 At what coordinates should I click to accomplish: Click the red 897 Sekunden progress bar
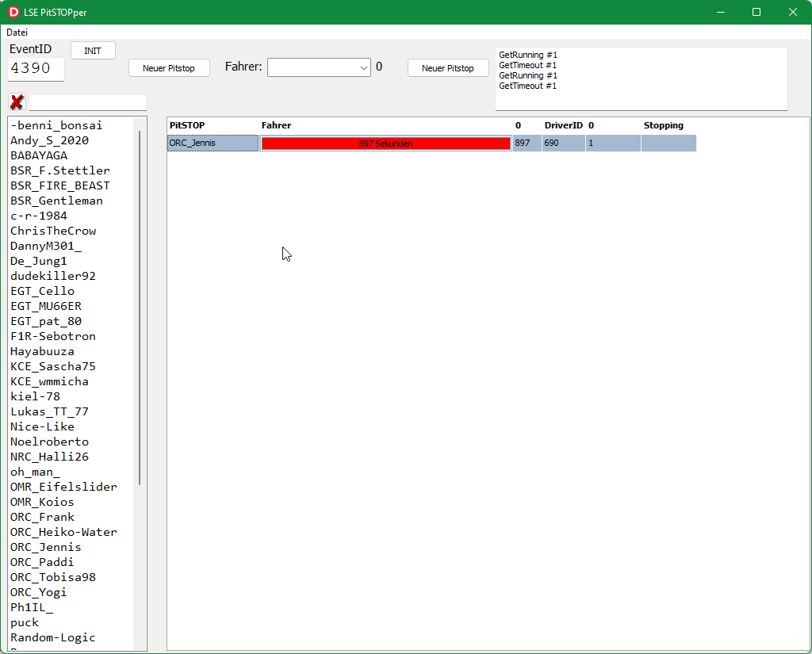(x=385, y=143)
